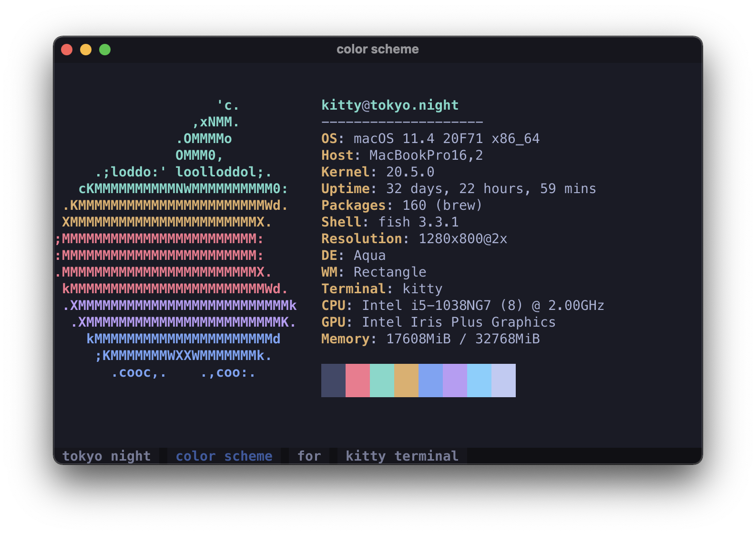This screenshot has width=756, height=535.
Task: Click the 'Uptime: 32 days, 22 hours' line
Action: (459, 189)
